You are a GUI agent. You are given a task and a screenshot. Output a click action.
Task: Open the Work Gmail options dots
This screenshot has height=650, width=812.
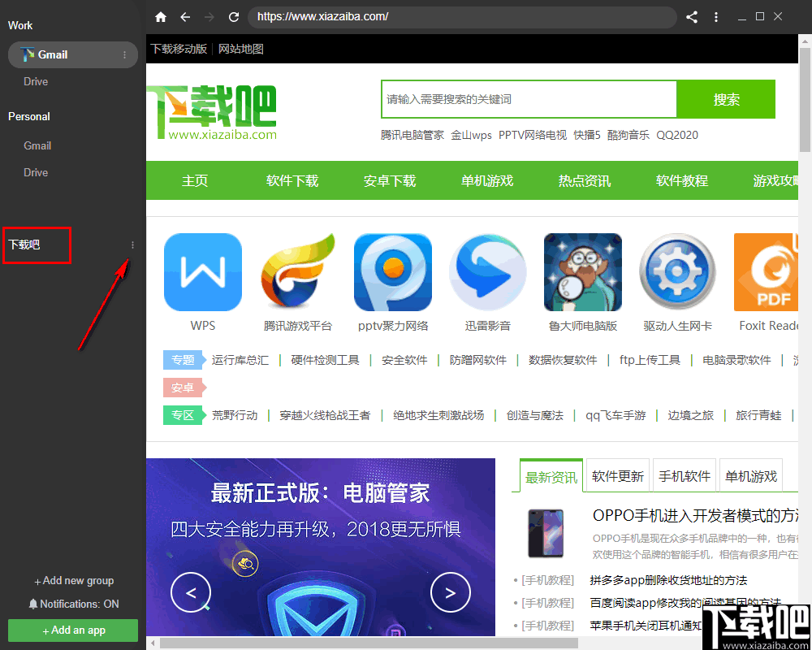pos(124,55)
